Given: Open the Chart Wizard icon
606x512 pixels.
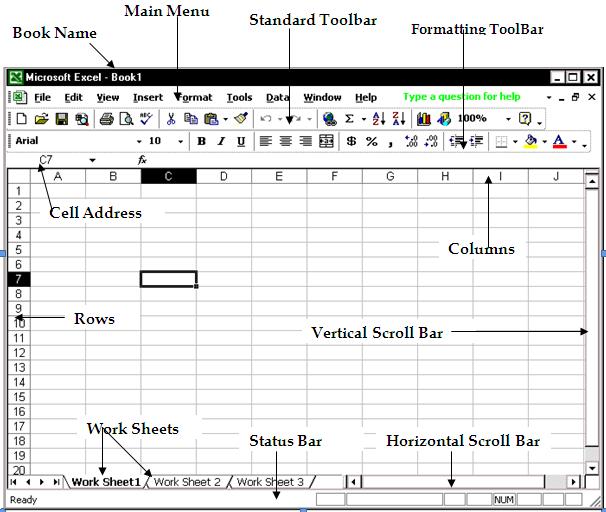Looking at the screenshot, I should (x=424, y=119).
